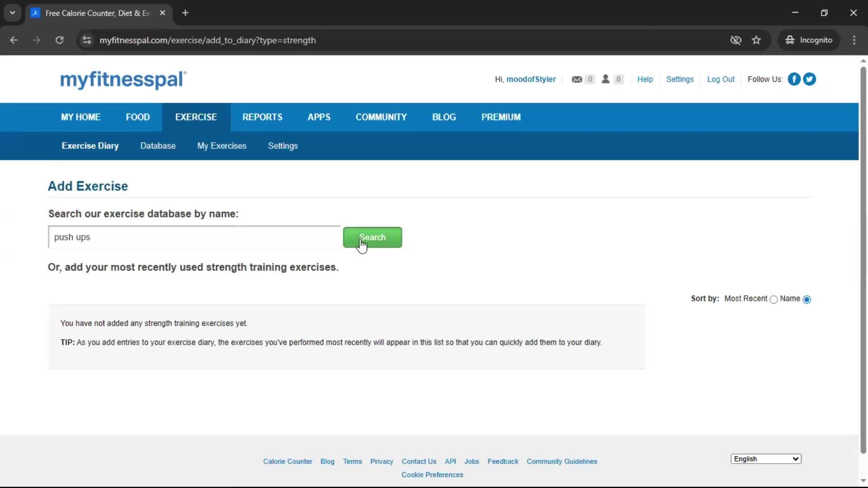Open account Settings link in header
The width and height of the screenshot is (868, 488).
[x=679, y=80]
